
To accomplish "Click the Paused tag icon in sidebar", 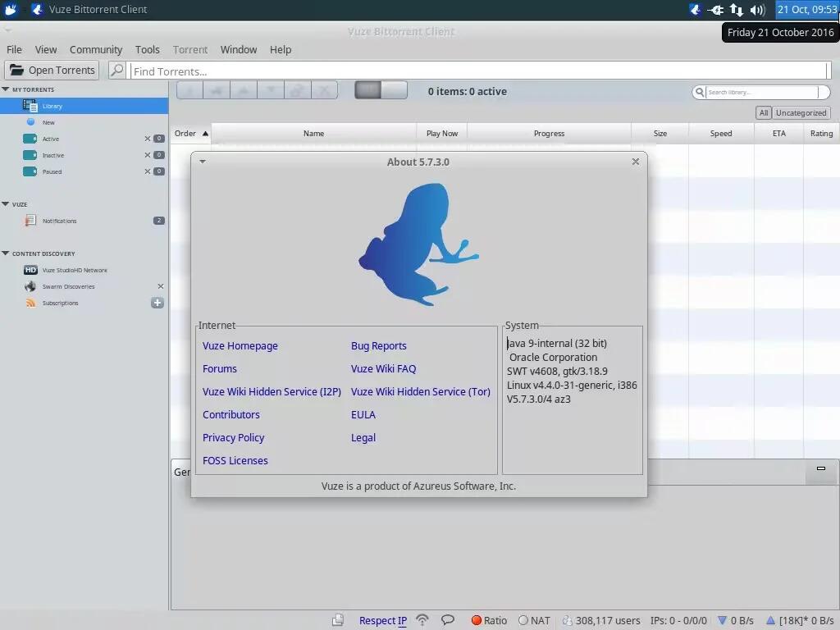I will [30, 171].
